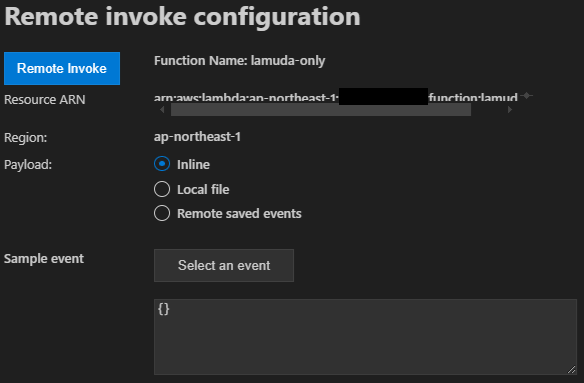
Task: Click the Sample event label
Action: (44, 259)
